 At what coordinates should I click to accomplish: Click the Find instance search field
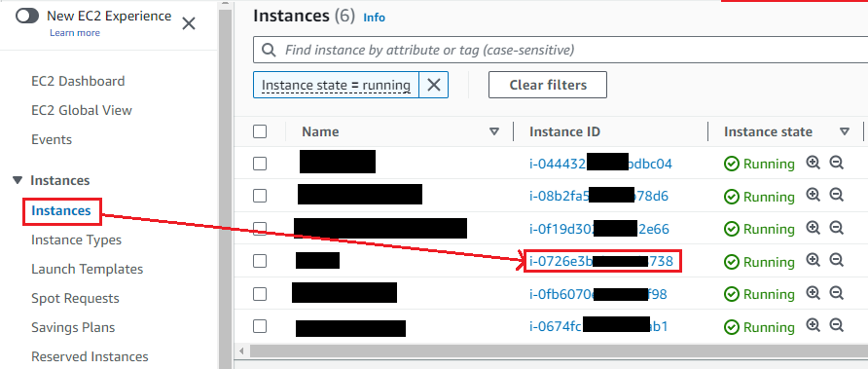pyautogui.click(x=561, y=50)
